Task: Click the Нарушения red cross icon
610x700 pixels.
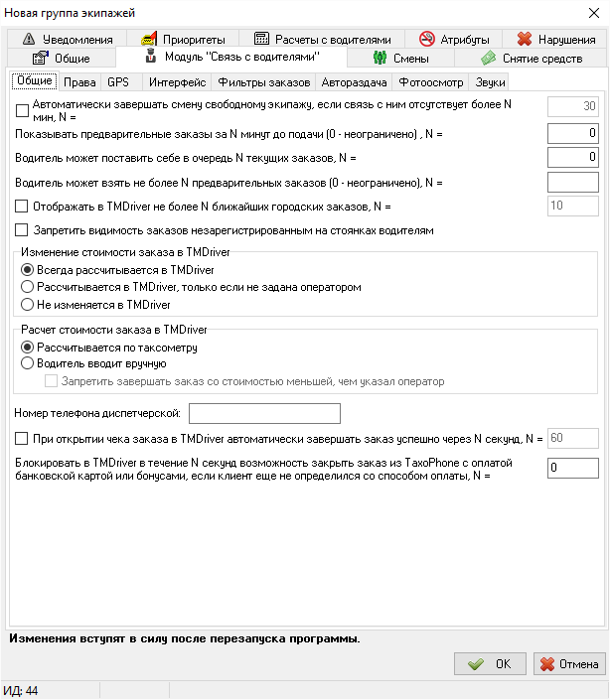Action: [525, 40]
